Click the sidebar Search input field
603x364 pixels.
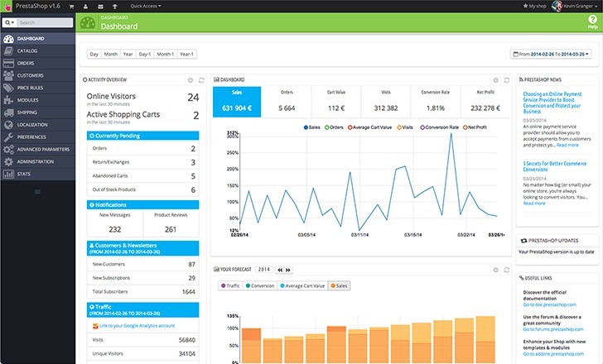44,23
